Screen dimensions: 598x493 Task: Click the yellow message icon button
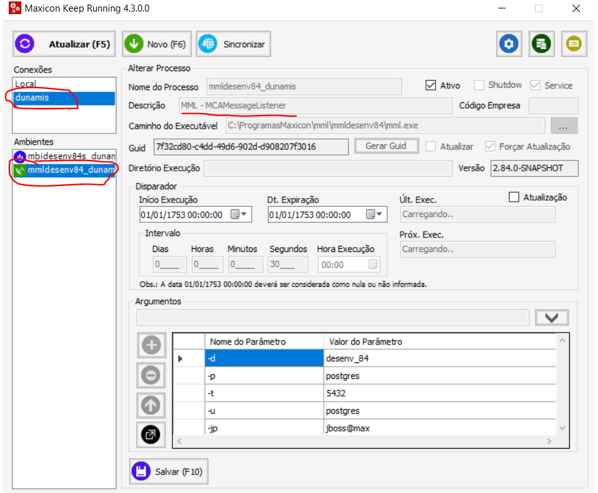click(574, 44)
